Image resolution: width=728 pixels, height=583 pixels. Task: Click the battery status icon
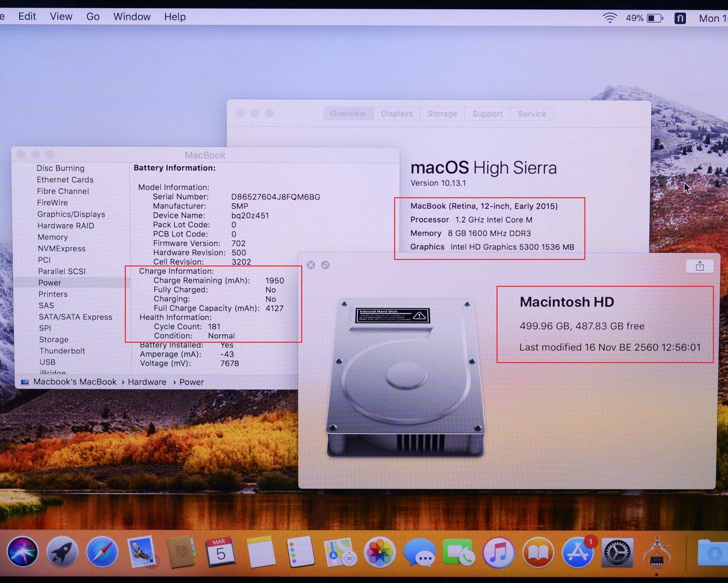point(655,18)
